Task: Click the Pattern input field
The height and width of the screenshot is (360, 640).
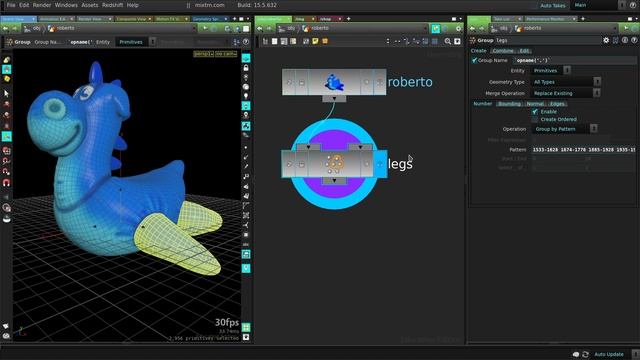Action: pos(584,150)
